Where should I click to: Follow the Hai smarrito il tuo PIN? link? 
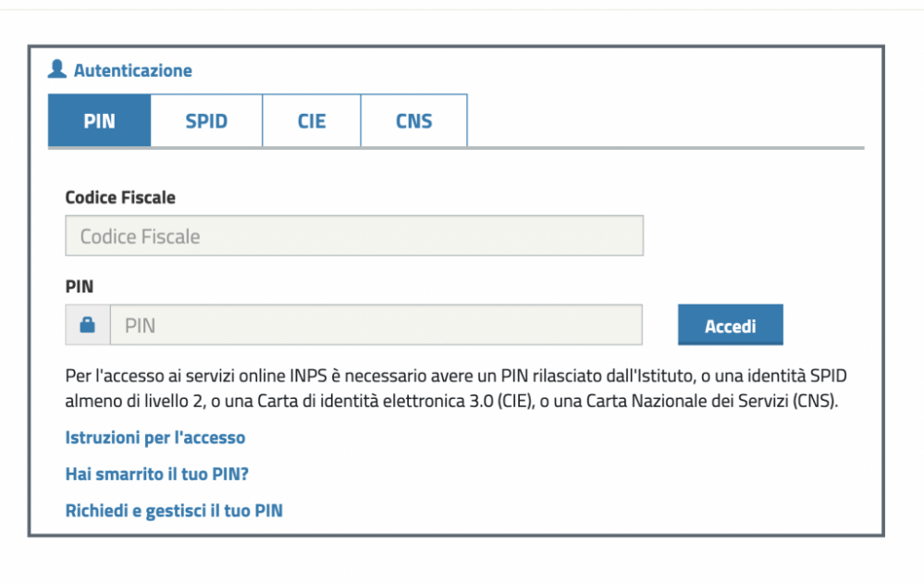tap(156, 474)
